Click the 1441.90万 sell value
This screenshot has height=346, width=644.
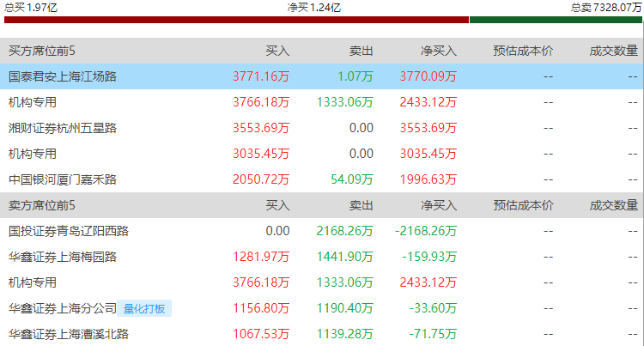pos(344,257)
